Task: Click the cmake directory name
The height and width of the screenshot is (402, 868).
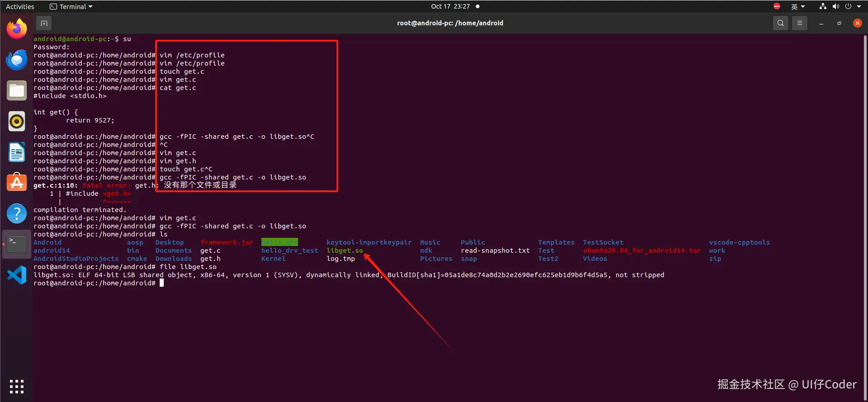Action: 137,259
